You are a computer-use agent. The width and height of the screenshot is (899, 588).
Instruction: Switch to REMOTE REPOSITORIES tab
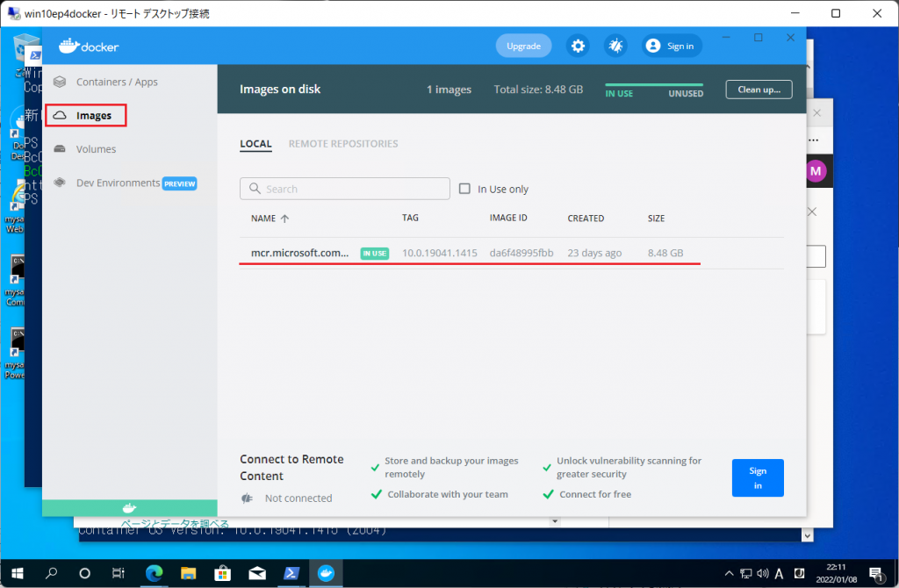343,144
